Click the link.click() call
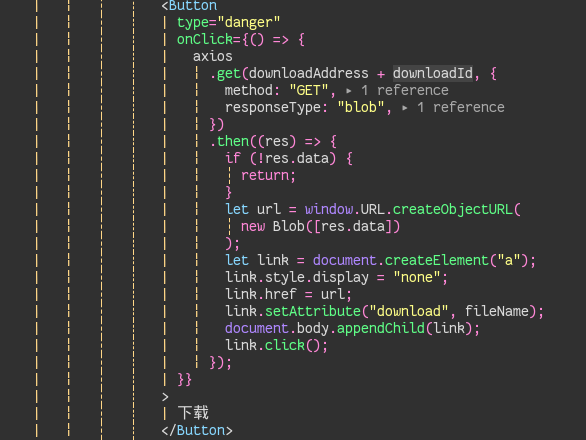 coord(277,345)
